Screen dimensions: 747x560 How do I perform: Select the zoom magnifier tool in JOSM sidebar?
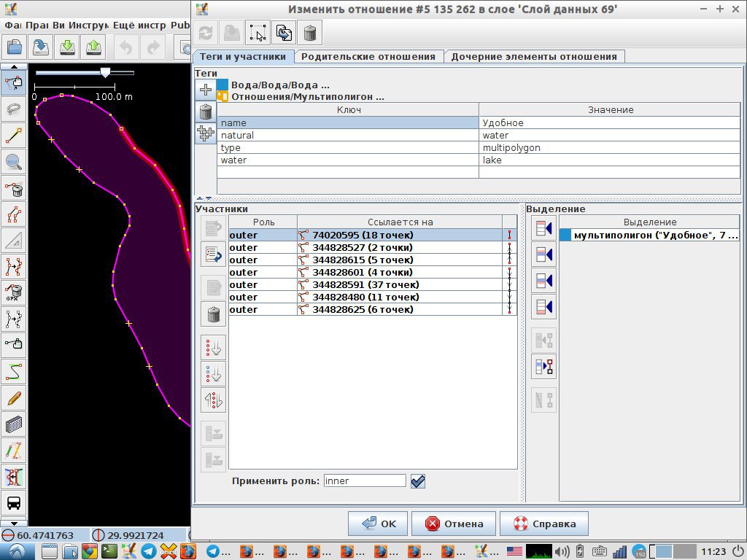pos(14,162)
